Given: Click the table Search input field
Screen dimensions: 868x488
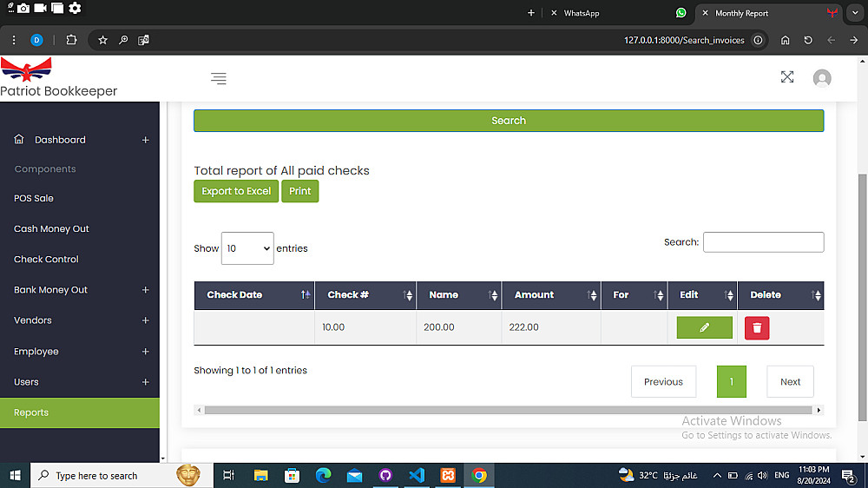Looking at the screenshot, I should click(763, 242).
